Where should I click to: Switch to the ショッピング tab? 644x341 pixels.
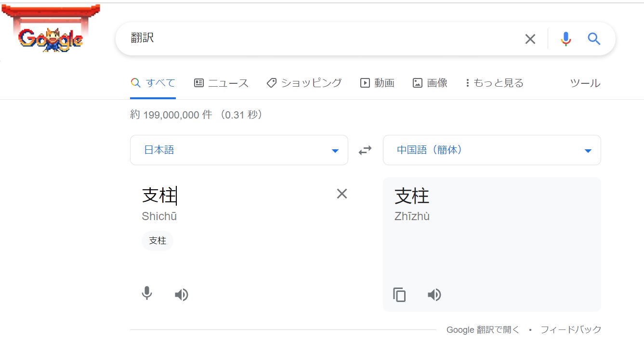[x=304, y=83]
